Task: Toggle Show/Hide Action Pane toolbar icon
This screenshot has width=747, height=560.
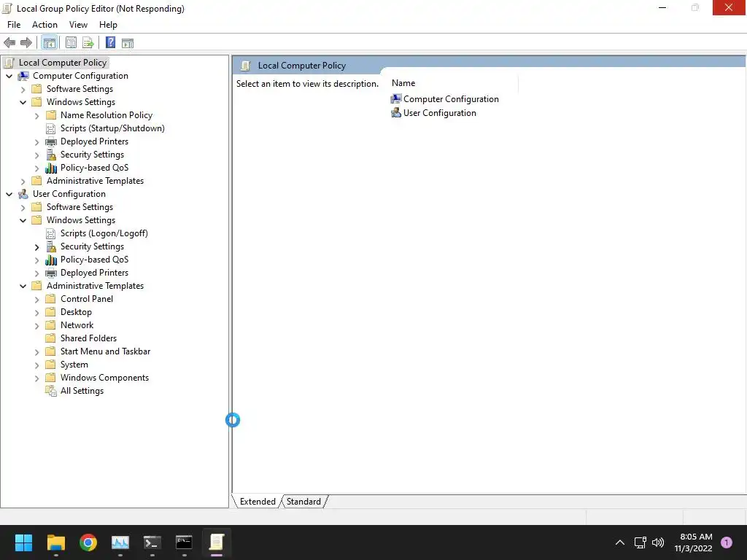Action: coord(128,43)
